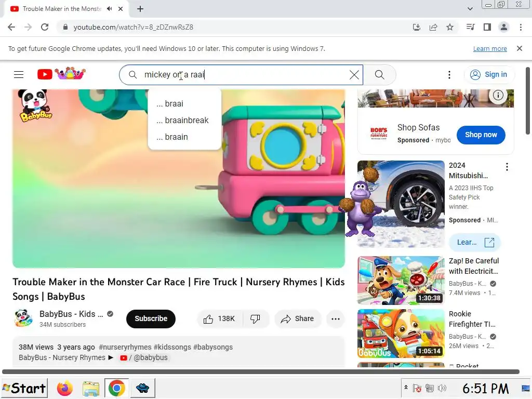Open more actions ellipsis beside Share
532x399 pixels.
click(x=335, y=318)
